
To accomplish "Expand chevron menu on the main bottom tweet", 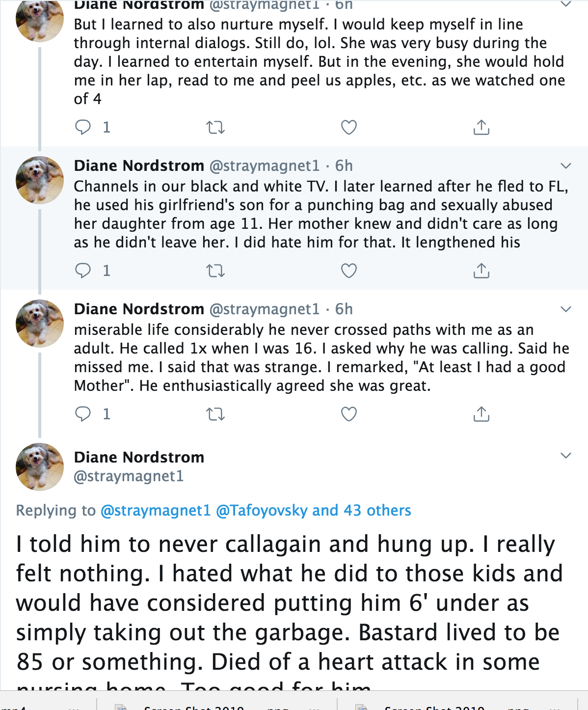I will pyautogui.click(x=566, y=456).
